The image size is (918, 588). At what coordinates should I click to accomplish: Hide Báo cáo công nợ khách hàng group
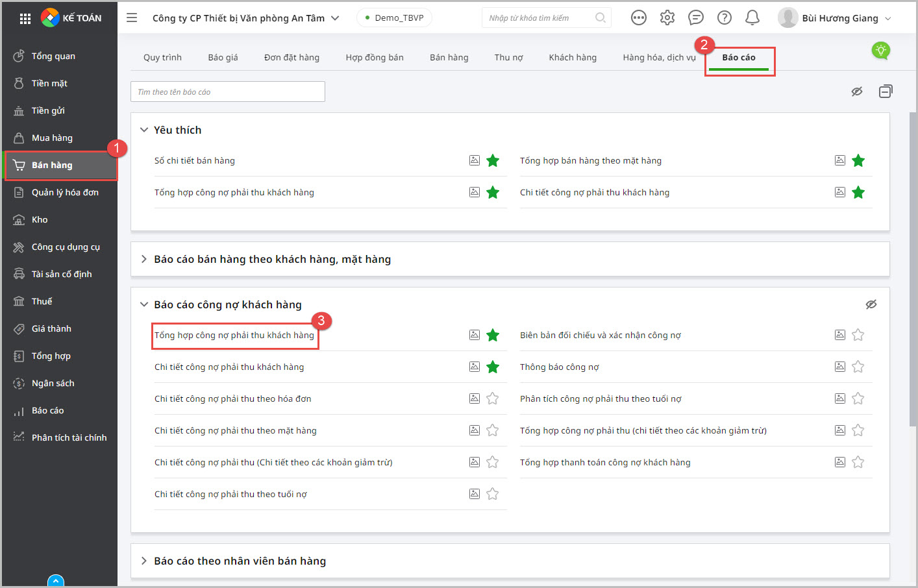pos(871,304)
